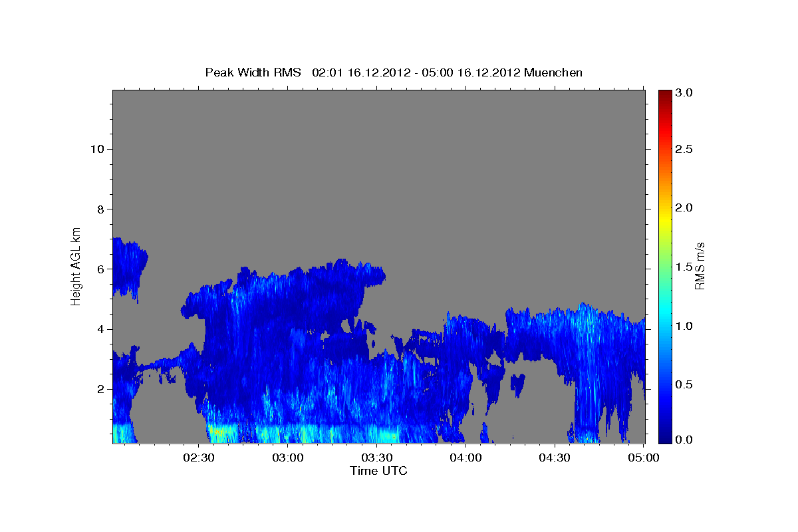Click the height axis label '4'
This screenshot has width=798, height=532.
(99, 329)
